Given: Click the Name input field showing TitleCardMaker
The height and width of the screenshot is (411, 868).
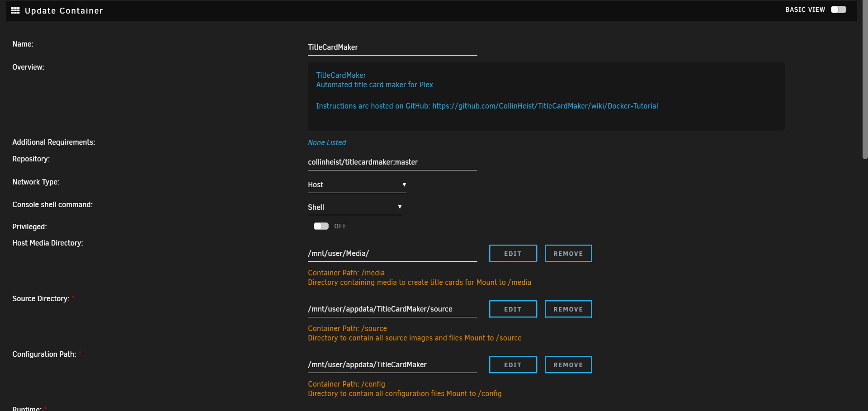Looking at the screenshot, I should pyautogui.click(x=392, y=47).
